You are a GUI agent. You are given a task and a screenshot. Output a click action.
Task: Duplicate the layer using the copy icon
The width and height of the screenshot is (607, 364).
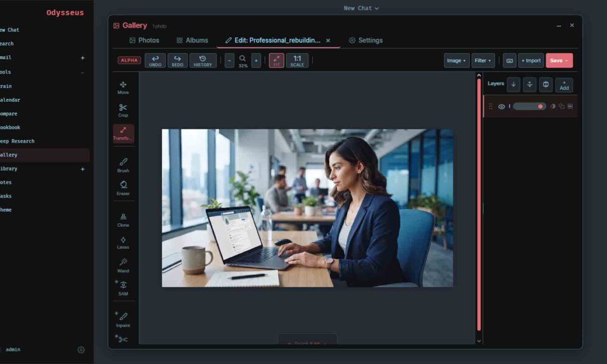[561, 106]
